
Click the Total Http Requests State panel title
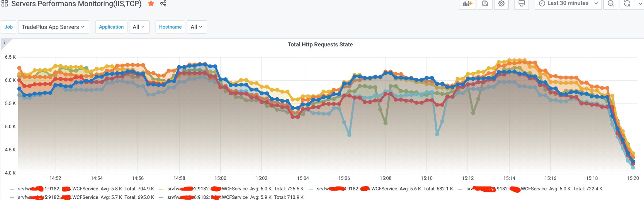[320, 44]
